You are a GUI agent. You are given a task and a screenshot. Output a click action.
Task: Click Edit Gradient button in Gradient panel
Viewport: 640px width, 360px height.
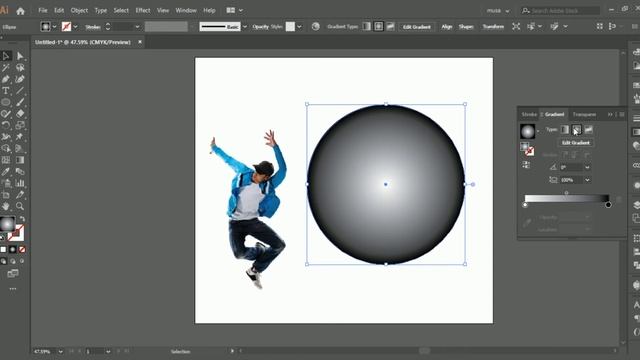[576, 142]
